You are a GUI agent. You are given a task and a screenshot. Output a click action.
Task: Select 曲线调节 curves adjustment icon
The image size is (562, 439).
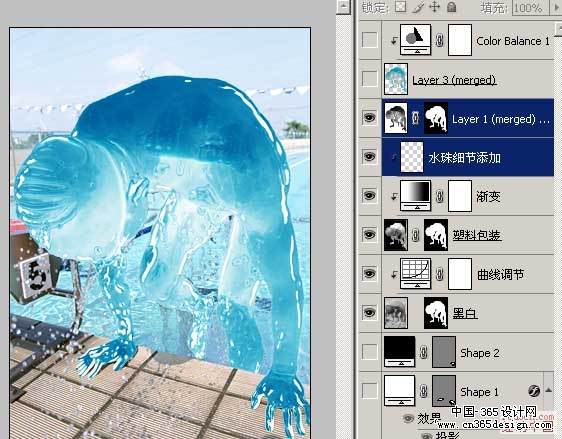click(415, 273)
